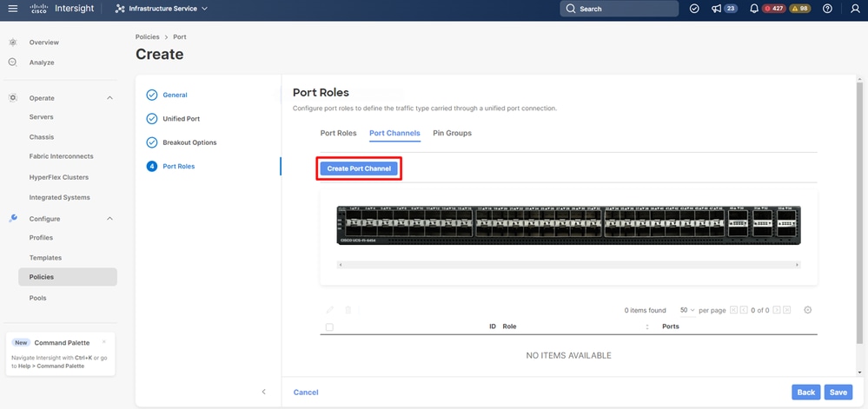Click the Save button

pyautogui.click(x=838, y=392)
